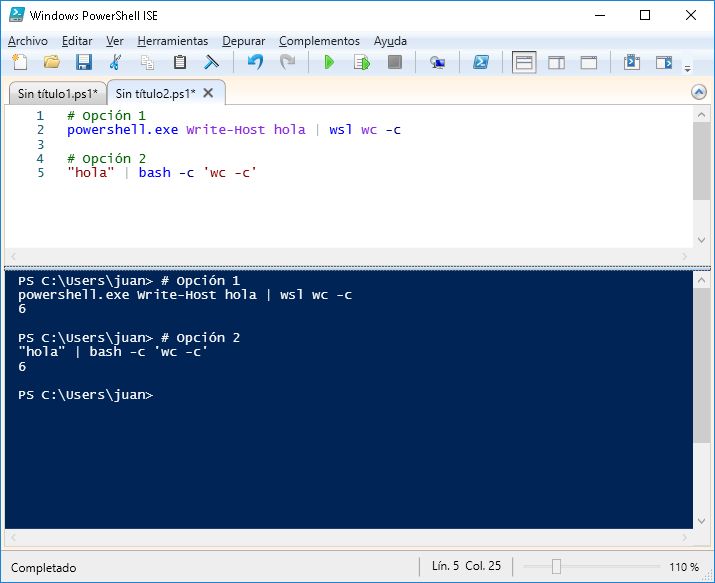
Task: Cut selection with scissors icon
Action: click(116, 62)
